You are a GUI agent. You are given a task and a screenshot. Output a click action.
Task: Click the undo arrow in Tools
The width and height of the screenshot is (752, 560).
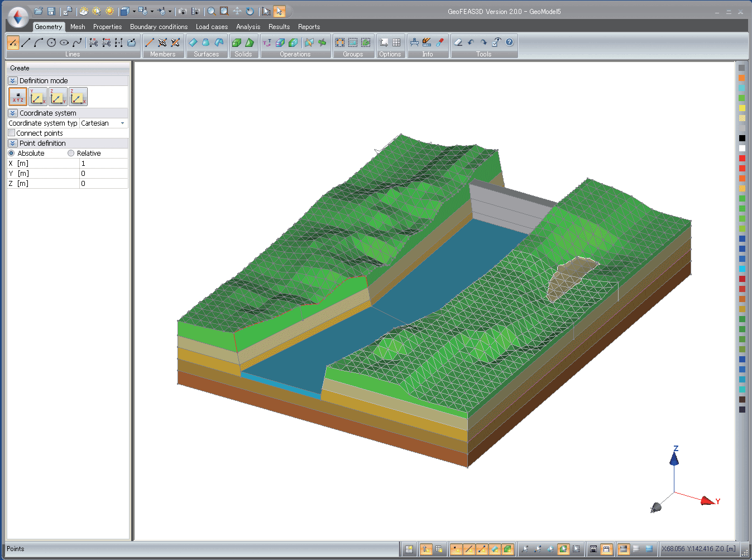tap(471, 42)
